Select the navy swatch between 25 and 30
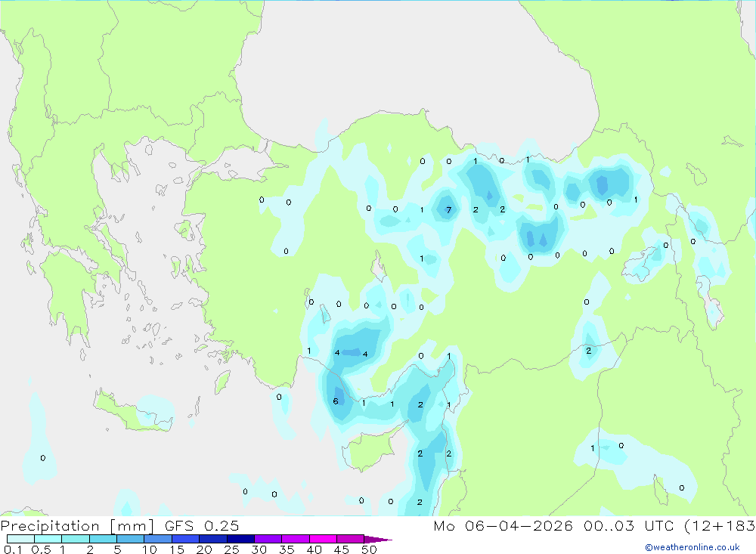756x554 pixels. coord(240,539)
